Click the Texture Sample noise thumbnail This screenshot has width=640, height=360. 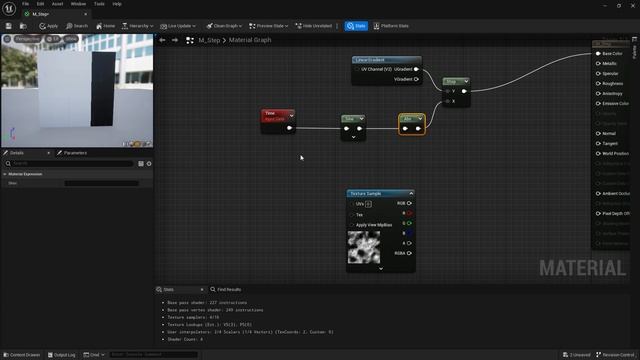click(364, 247)
